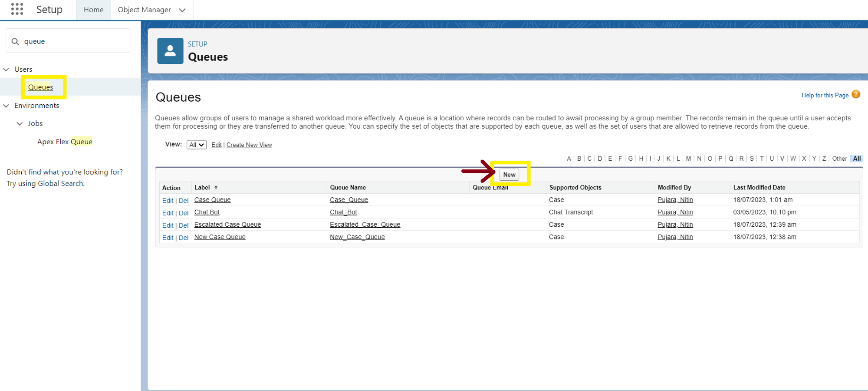Click the Supported Objects column header
The image size is (868, 391).
tap(575, 188)
